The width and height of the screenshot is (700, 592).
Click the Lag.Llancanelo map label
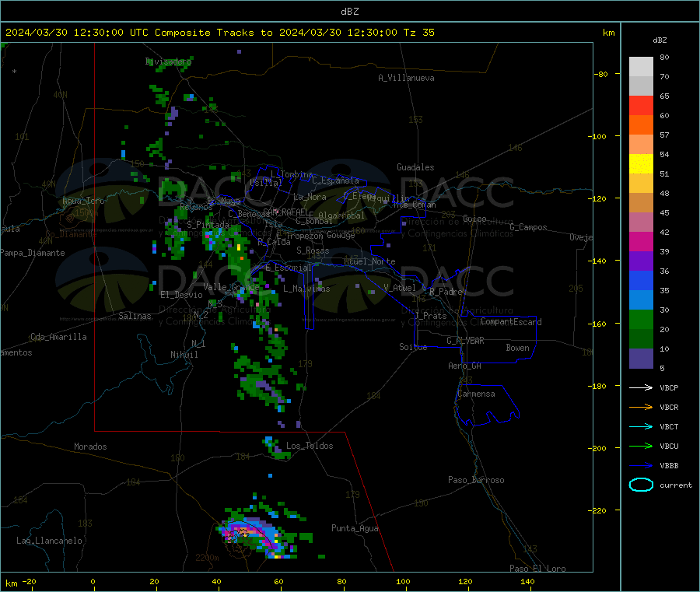coord(49,541)
